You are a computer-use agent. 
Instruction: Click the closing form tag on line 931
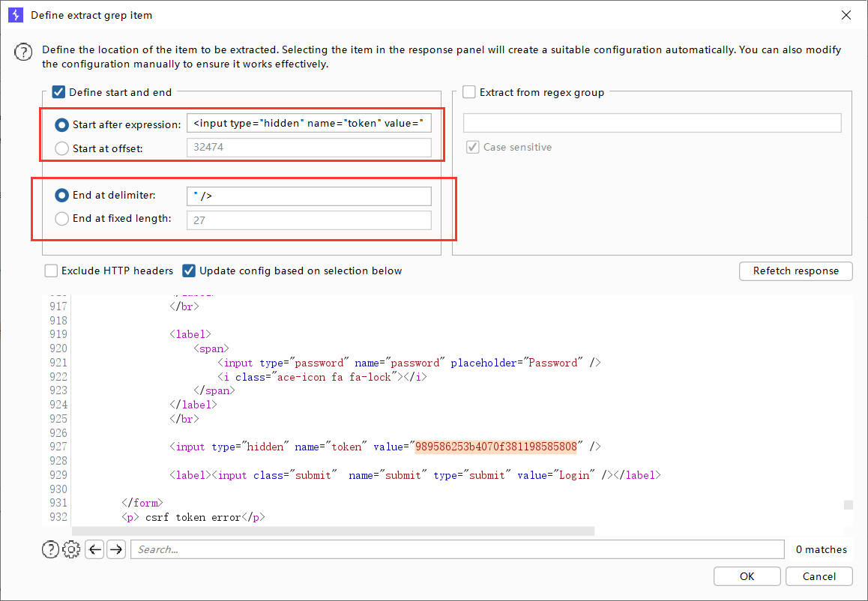click(x=142, y=503)
